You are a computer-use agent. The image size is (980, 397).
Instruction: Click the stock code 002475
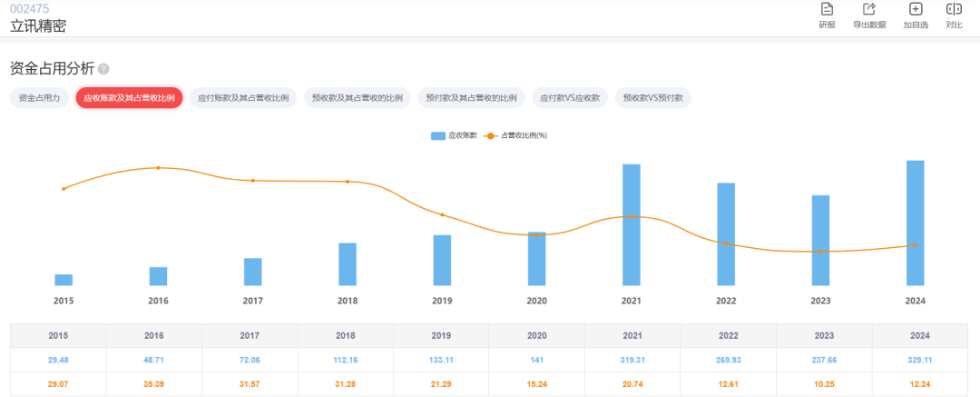click(x=29, y=8)
